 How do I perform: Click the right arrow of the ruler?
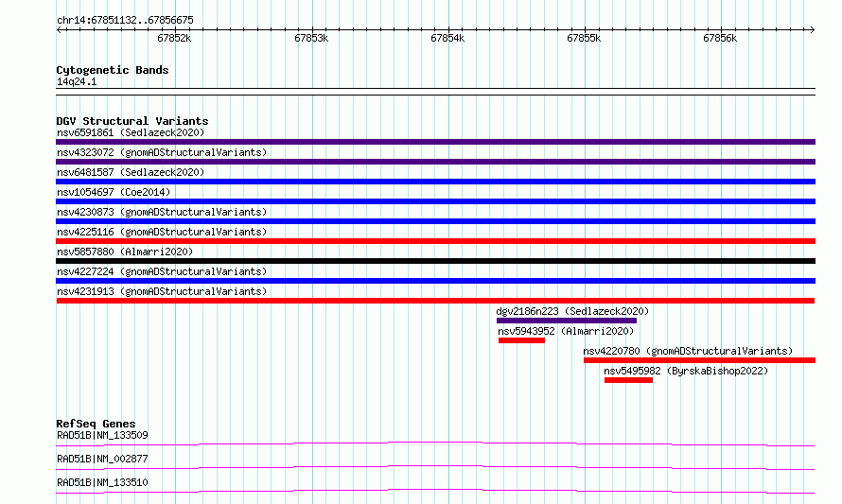(813, 29)
